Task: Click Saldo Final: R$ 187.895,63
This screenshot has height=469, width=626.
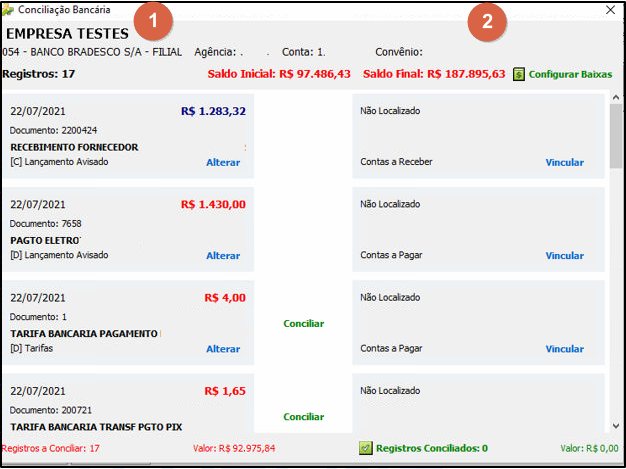Action: (434, 74)
